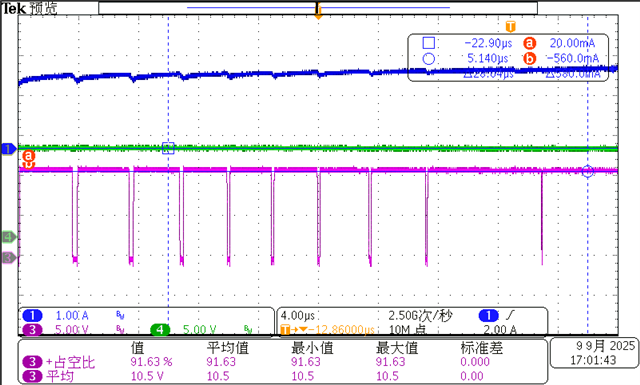The width and height of the screenshot is (640, 385).
Task: Click the rising edge trigger slope symbol
Action: pos(510,315)
